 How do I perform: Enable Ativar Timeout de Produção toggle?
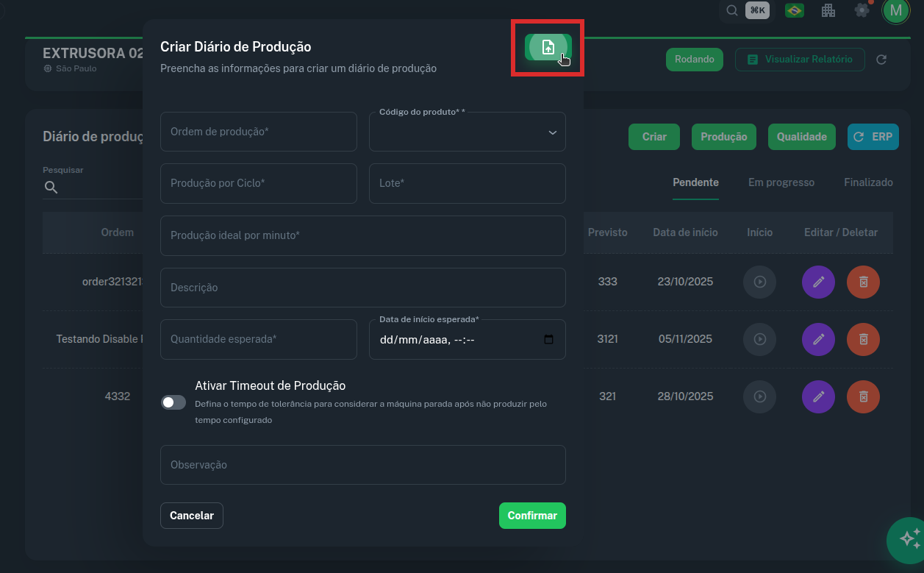173,402
